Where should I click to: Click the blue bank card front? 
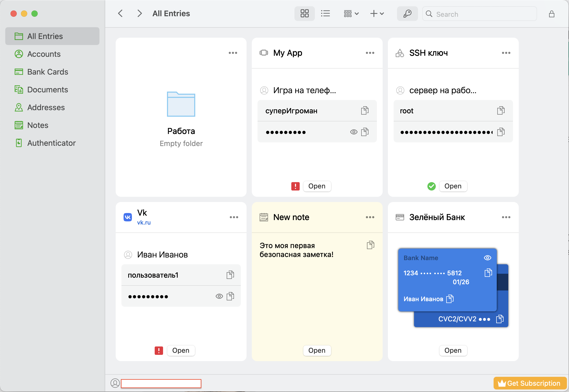[448, 280]
